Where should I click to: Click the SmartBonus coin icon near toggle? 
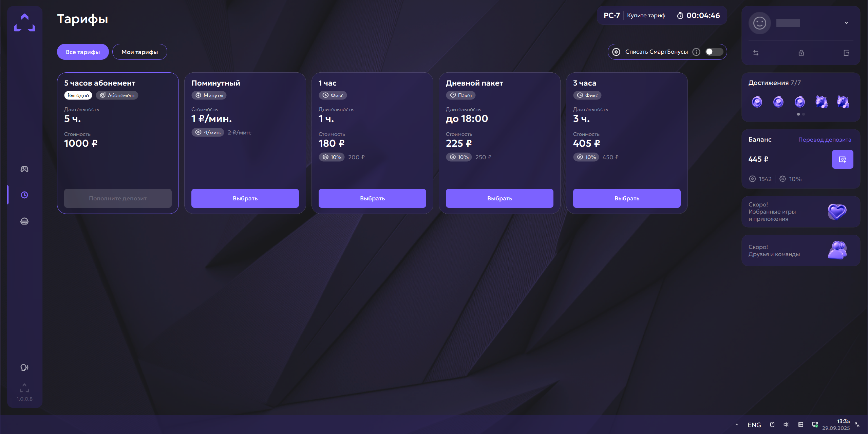coord(616,52)
